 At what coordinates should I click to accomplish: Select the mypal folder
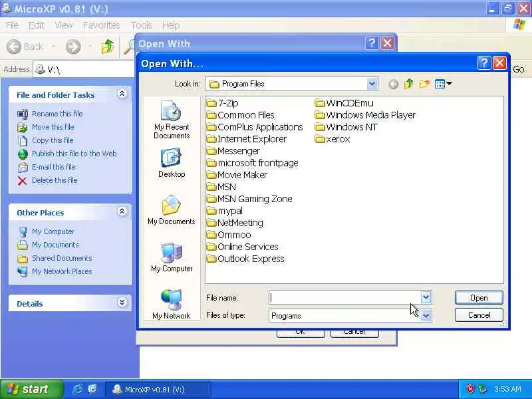tap(225, 211)
